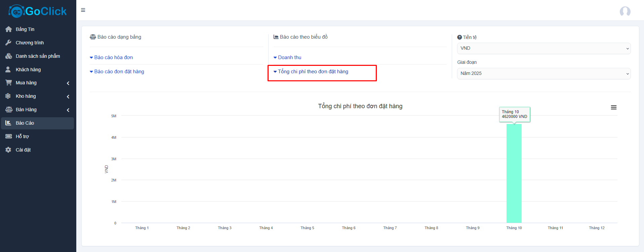Show the Doanh thu chart report

click(x=289, y=57)
